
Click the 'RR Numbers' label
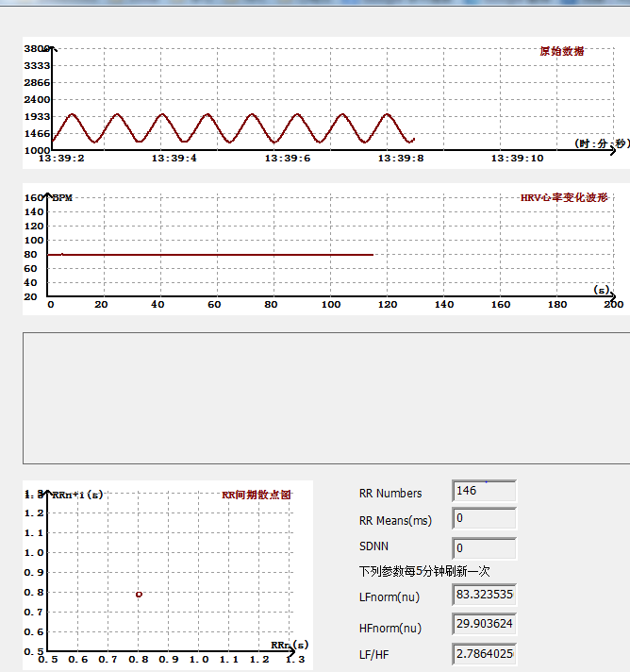pyautogui.click(x=390, y=494)
